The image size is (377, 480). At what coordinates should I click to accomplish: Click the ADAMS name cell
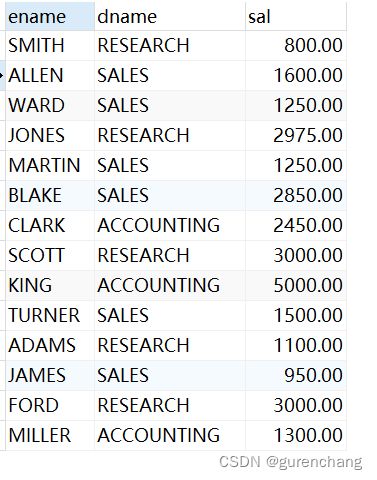(50, 346)
